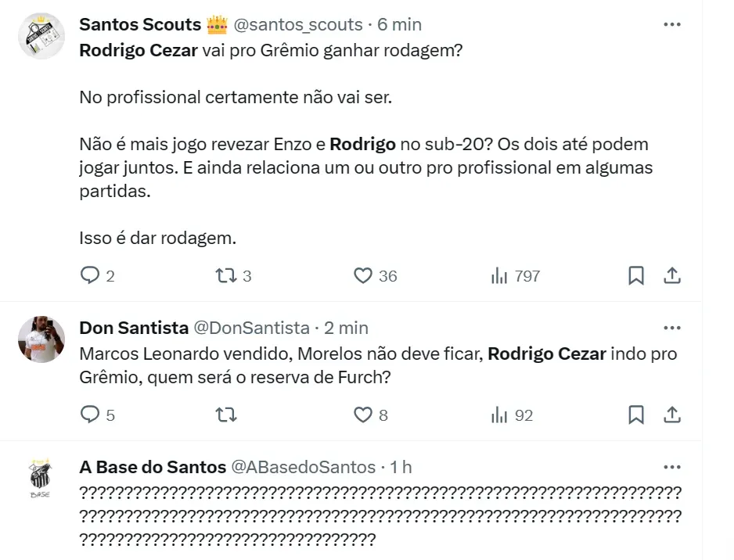View analytics of the Santos Scouts tweet

pyautogui.click(x=499, y=275)
